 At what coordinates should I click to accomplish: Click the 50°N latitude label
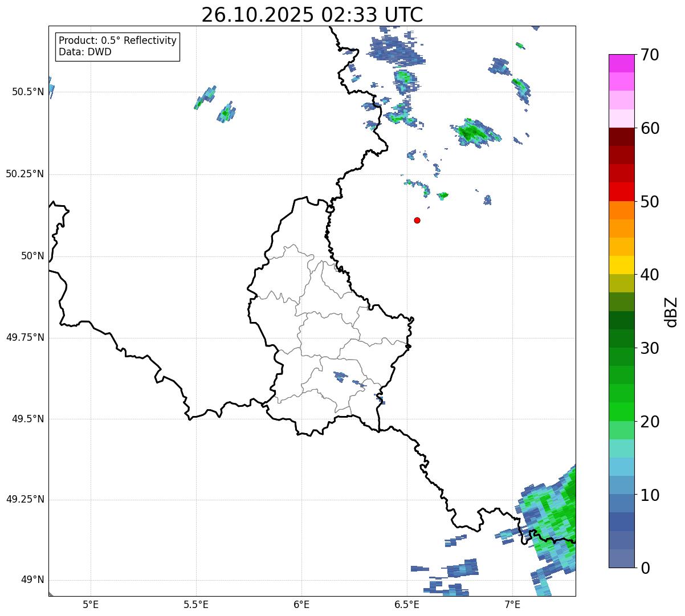[32, 256]
